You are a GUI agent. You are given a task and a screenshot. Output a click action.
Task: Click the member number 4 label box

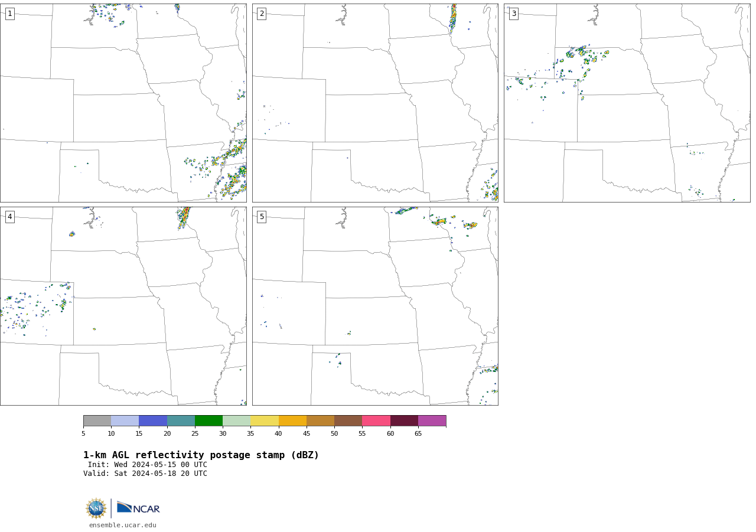pos(9,217)
